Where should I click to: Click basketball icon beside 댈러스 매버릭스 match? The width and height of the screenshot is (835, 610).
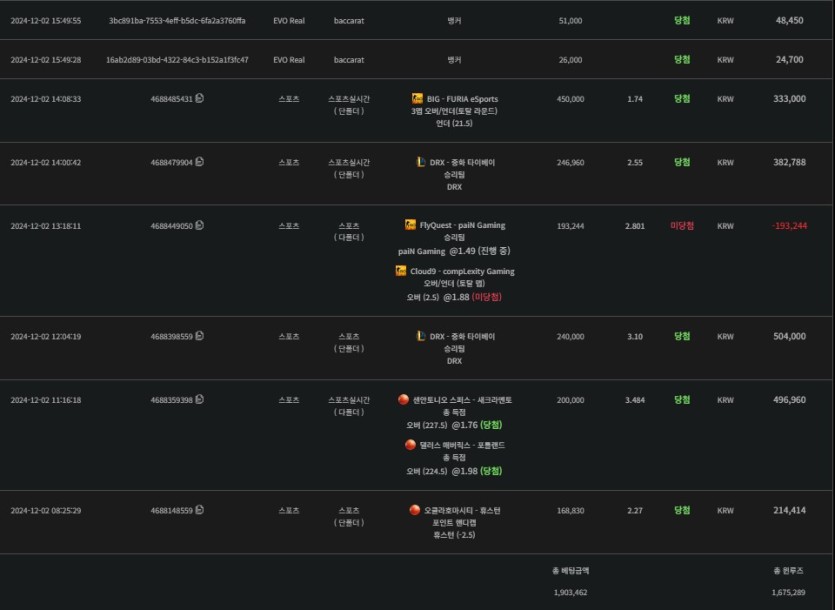tap(410, 445)
